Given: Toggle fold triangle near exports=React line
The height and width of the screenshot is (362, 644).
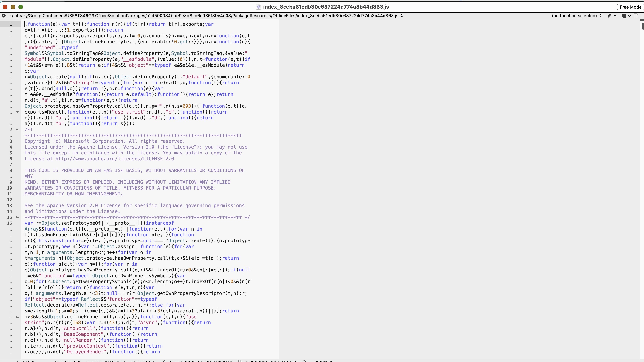Looking at the screenshot, I should point(17,112).
